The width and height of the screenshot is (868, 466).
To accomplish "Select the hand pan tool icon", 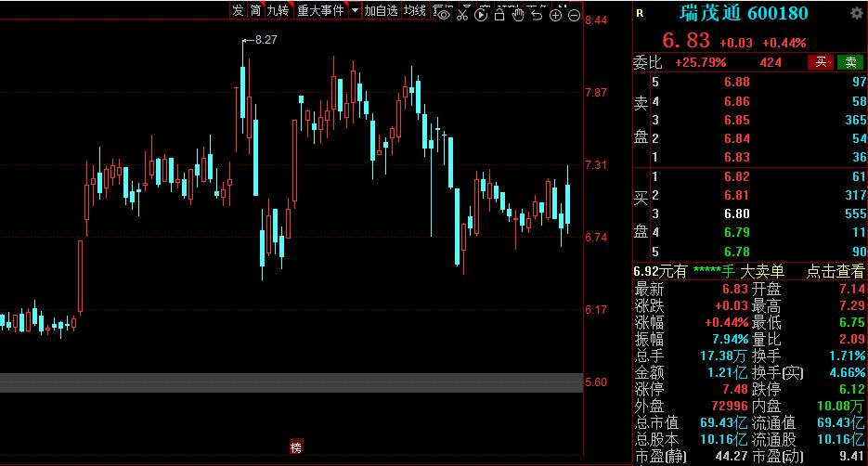I will click(518, 15).
